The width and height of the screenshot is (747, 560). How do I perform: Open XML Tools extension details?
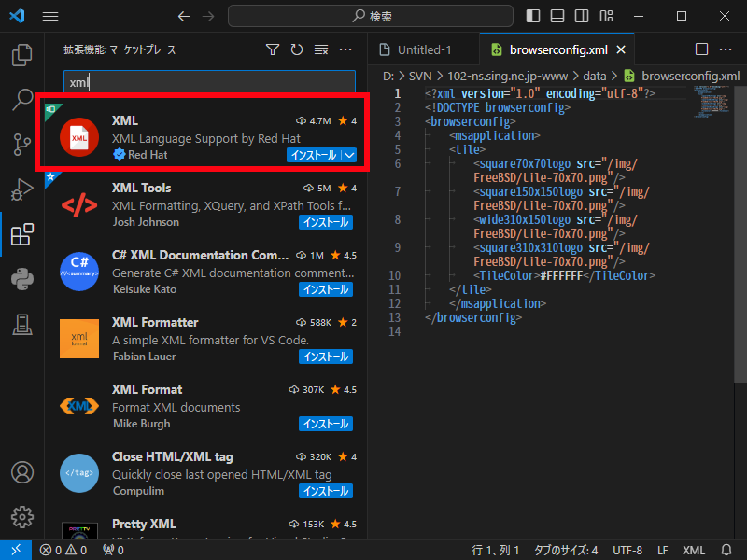[x=205, y=205]
